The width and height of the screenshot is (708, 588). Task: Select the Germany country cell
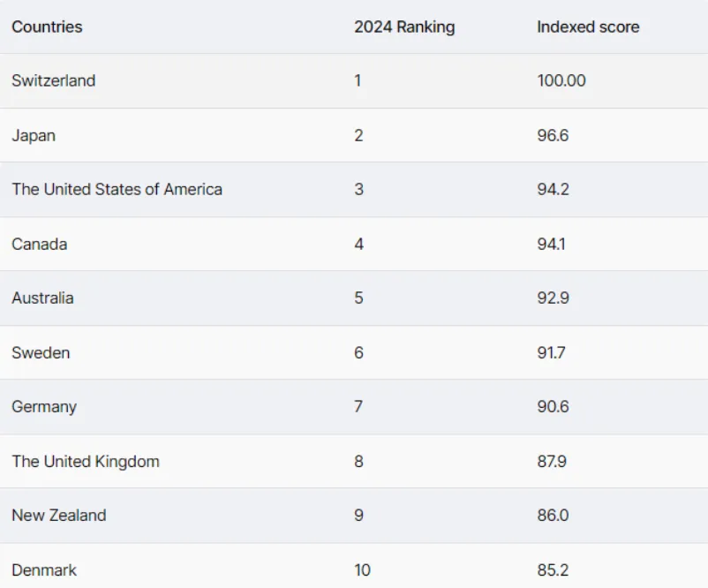(x=44, y=407)
